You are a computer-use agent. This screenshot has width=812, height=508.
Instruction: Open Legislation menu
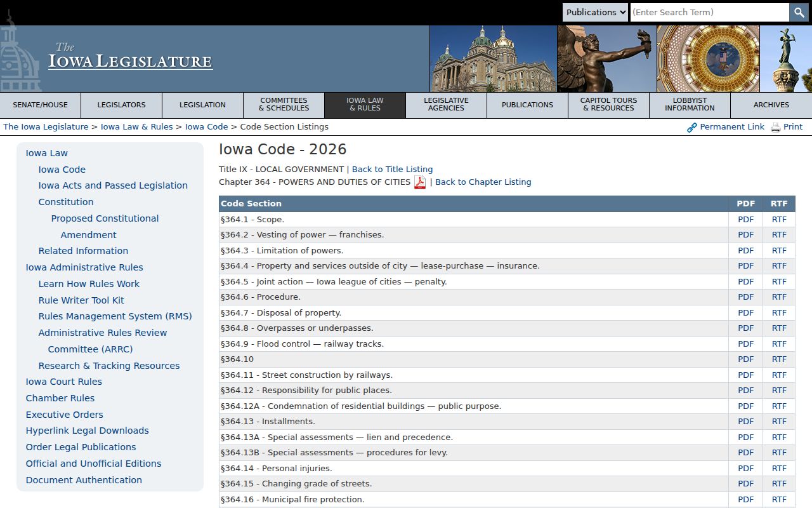[203, 105]
